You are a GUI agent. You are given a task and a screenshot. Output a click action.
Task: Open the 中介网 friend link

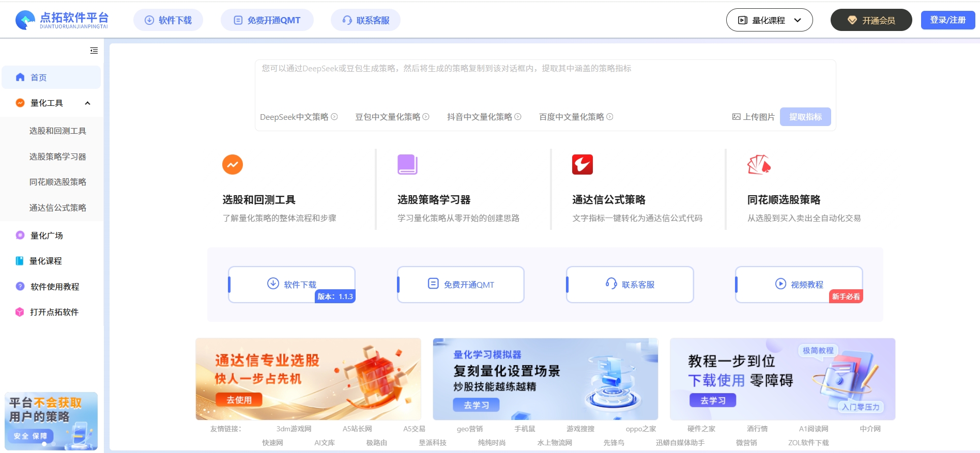point(870,429)
